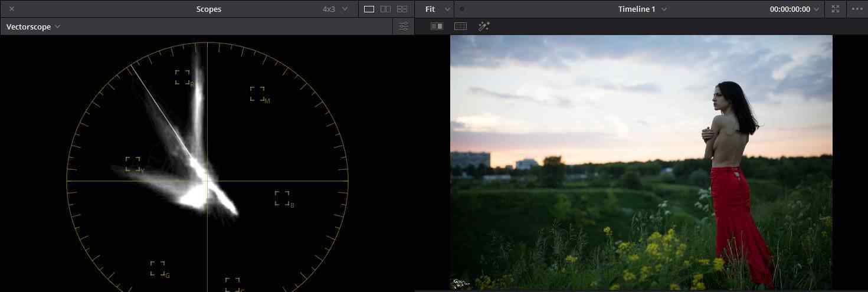
Task: Select the quad scope layout icon
Action: point(402,9)
